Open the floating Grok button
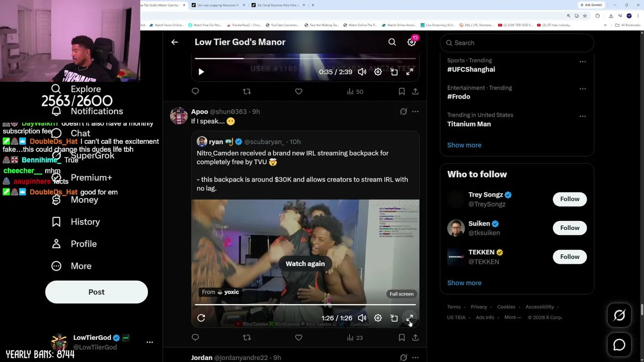 [619, 315]
